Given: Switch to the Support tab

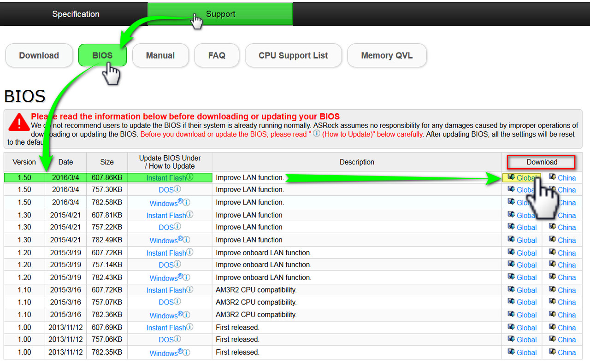Looking at the screenshot, I should (220, 14).
